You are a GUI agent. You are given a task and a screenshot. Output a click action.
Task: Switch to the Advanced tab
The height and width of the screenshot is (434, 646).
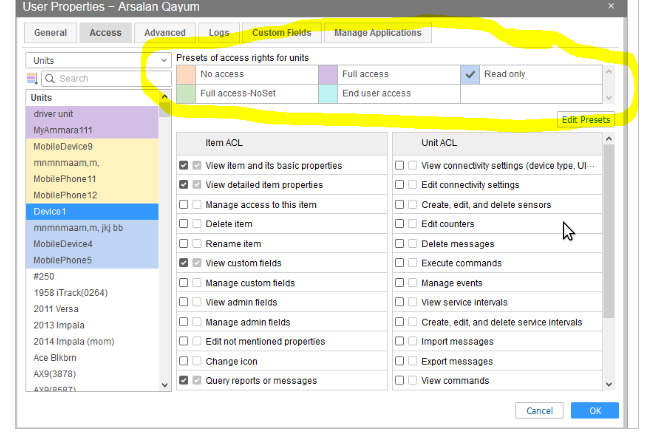click(164, 33)
